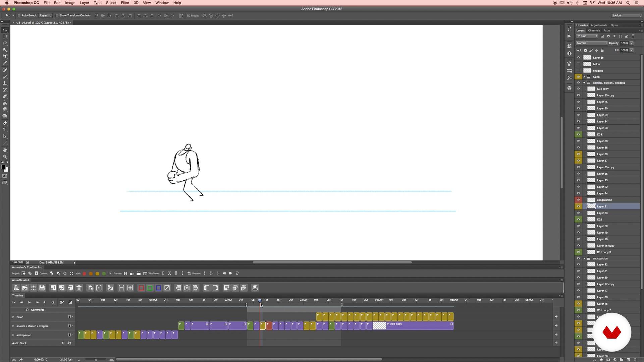The height and width of the screenshot is (362, 644).
Task: Click AnimDessin2 increase frame duration icon
Action: (x=130, y=288)
